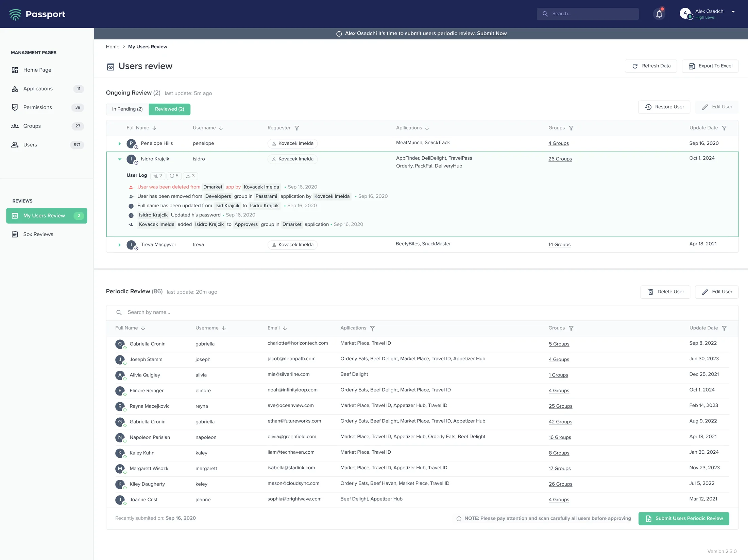
Task: Click the Home Page dashboard icon
Action: pyautogui.click(x=15, y=70)
